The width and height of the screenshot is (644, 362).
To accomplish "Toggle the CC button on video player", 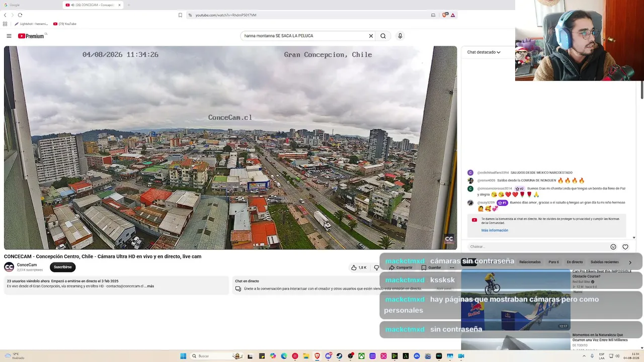I will (x=449, y=239).
